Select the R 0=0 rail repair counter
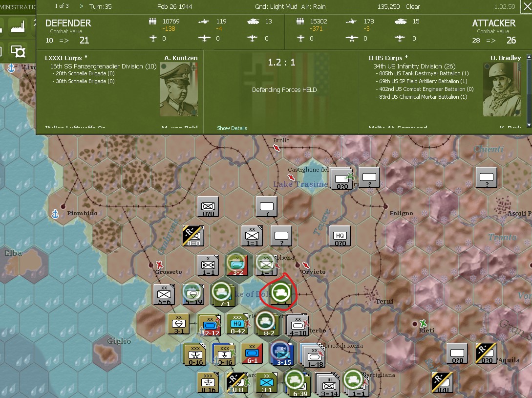Image resolution: width=532 pixels, height=398 pixels. [x=193, y=235]
